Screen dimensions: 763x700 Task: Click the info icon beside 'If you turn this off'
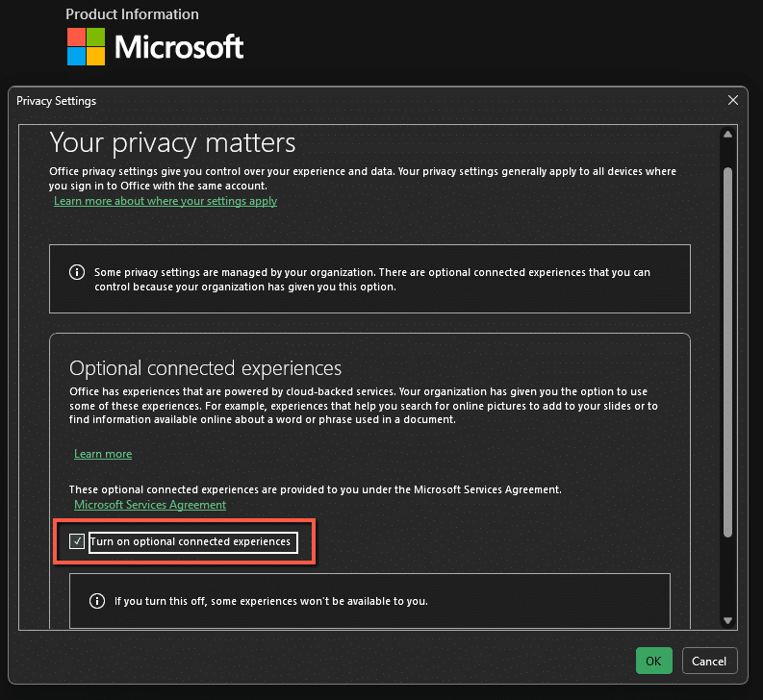pyautogui.click(x=97, y=601)
